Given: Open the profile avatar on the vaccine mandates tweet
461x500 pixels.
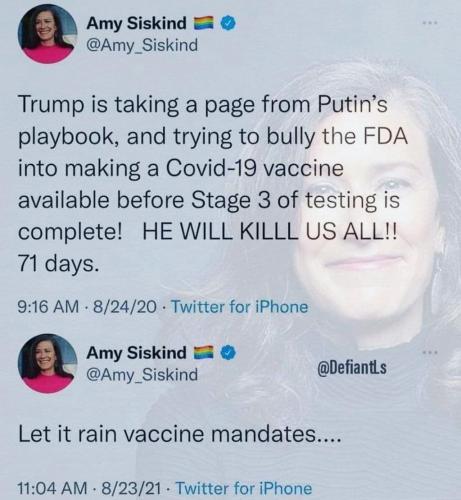Looking at the screenshot, I should pos(47,363).
